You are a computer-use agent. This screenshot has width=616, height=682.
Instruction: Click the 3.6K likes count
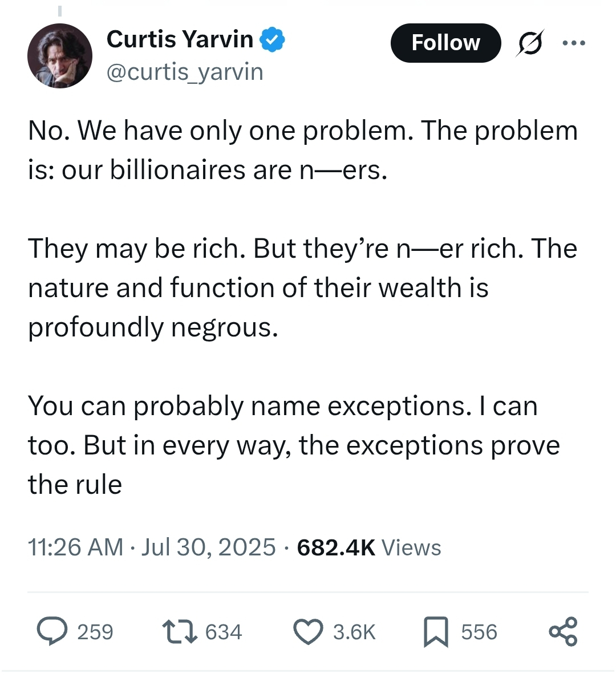click(354, 632)
